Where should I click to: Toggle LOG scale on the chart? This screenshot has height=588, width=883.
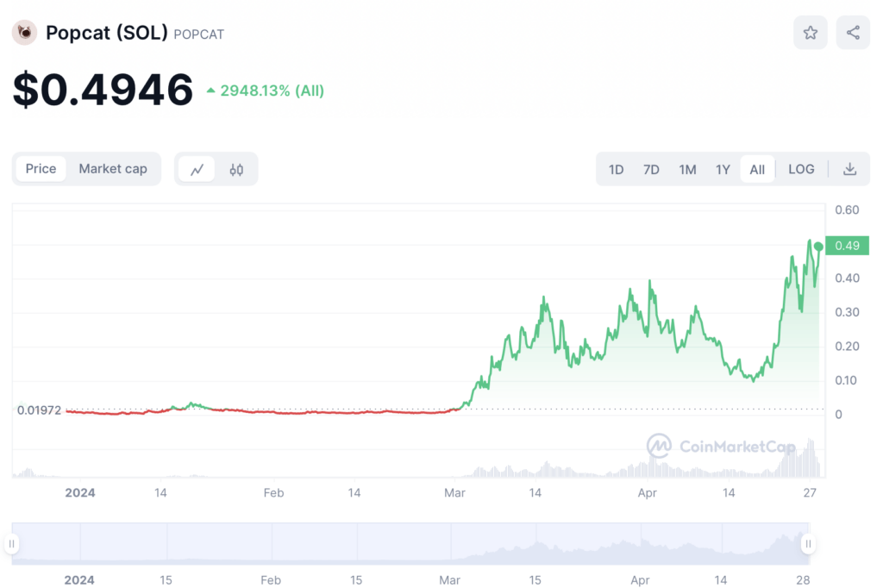(801, 169)
